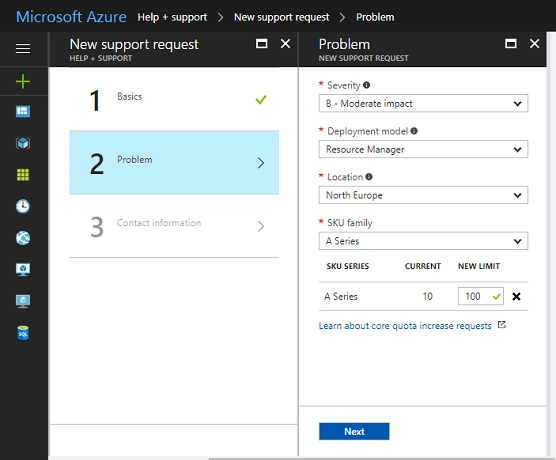Open All resources green grid icon
The width and height of the screenshot is (556, 460).
coord(23,174)
